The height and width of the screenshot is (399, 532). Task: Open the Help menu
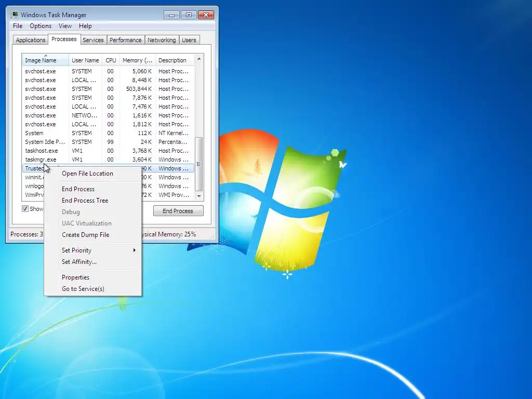coord(85,26)
